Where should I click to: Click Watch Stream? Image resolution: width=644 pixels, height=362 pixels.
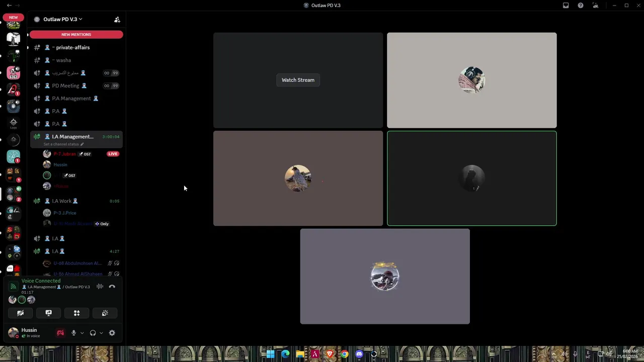[298, 80]
